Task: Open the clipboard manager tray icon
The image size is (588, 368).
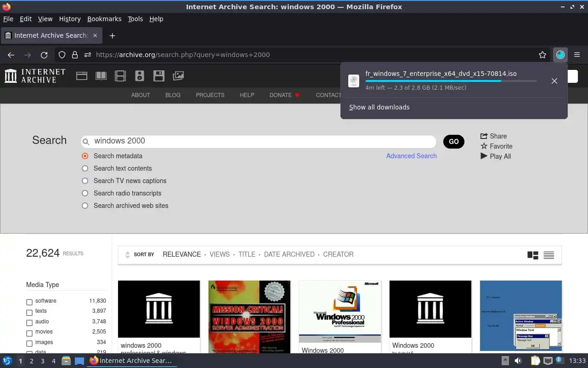Action: coord(535,361)
